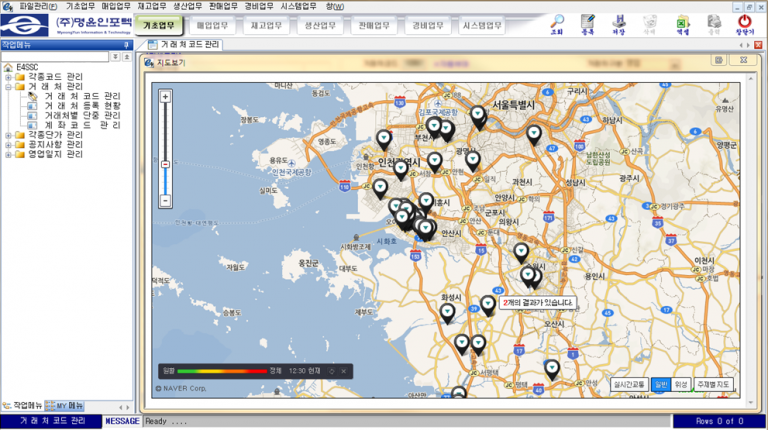Open the 파일관리(F) menu

coord(38,6)
